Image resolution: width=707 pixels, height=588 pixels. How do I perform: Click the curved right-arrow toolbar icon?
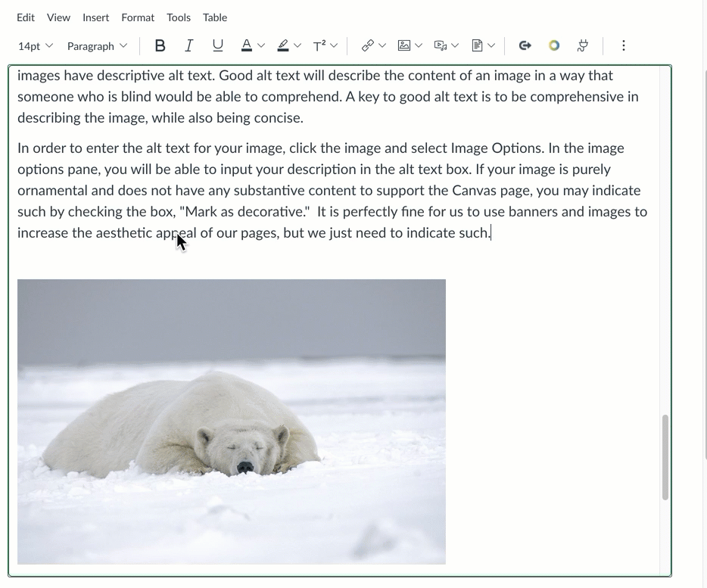click(525, 45)
